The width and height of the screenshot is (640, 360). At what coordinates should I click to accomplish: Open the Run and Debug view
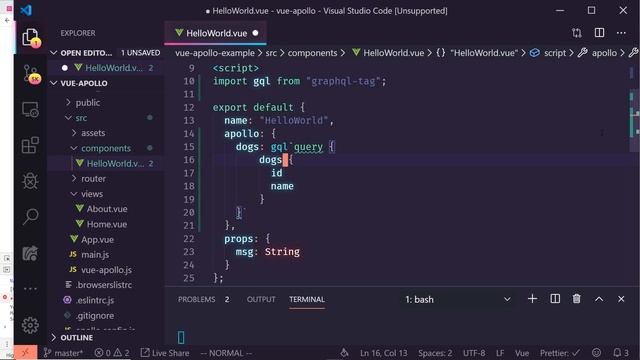[x=30, y=181]
